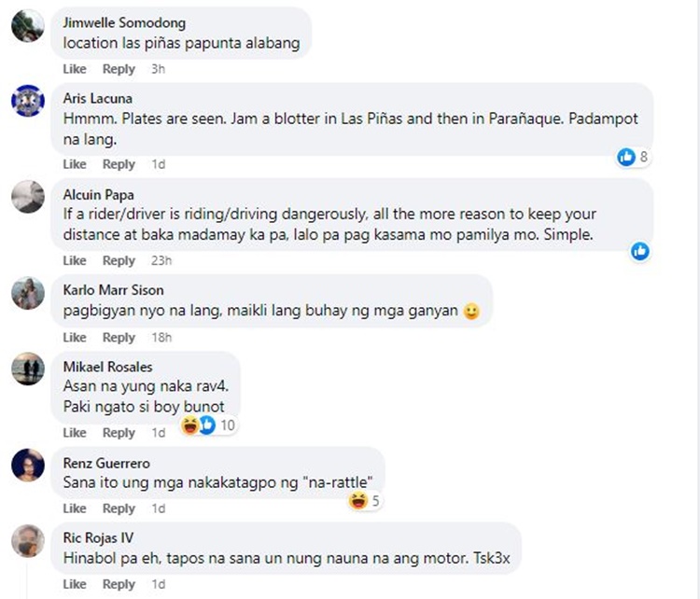Screen dimensions: 700x599
Task: Click the like reaction icon on Aris Lacuna's comment
Action: click(626, 158)
